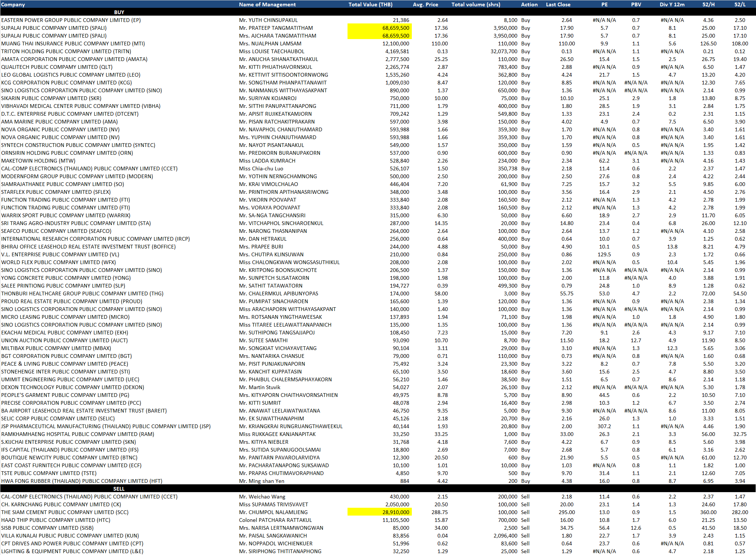
Task: Click CH. KARNCHANG (CK) company cell
Action: [61, 504]
